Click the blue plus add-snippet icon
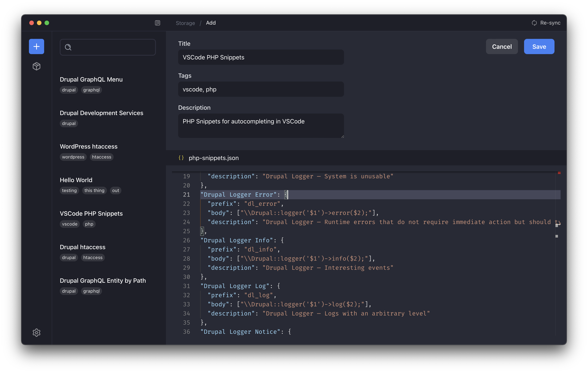 pos(36,46)
